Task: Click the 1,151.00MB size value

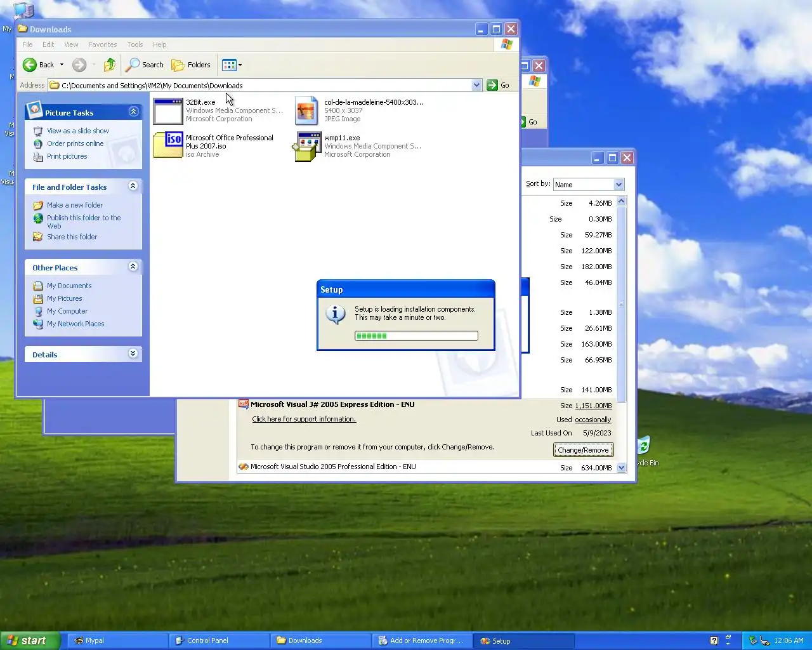Action: (593, 406)
